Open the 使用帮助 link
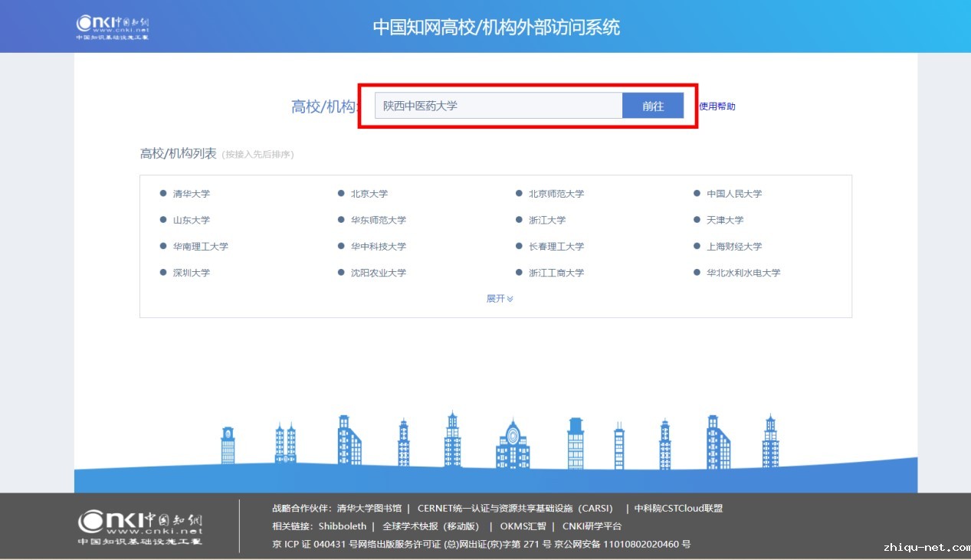This screenshot has width=971, height=560. [x=717, y=106]
